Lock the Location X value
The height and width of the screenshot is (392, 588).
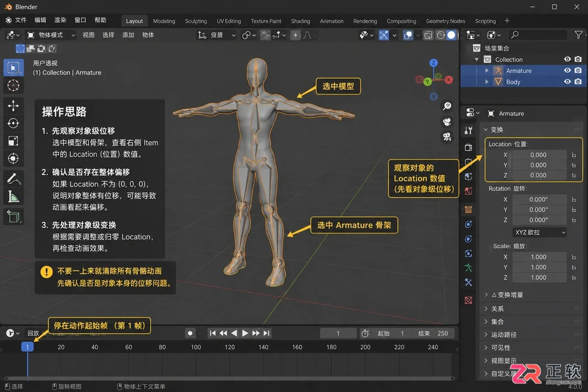[x=574, y=155]
